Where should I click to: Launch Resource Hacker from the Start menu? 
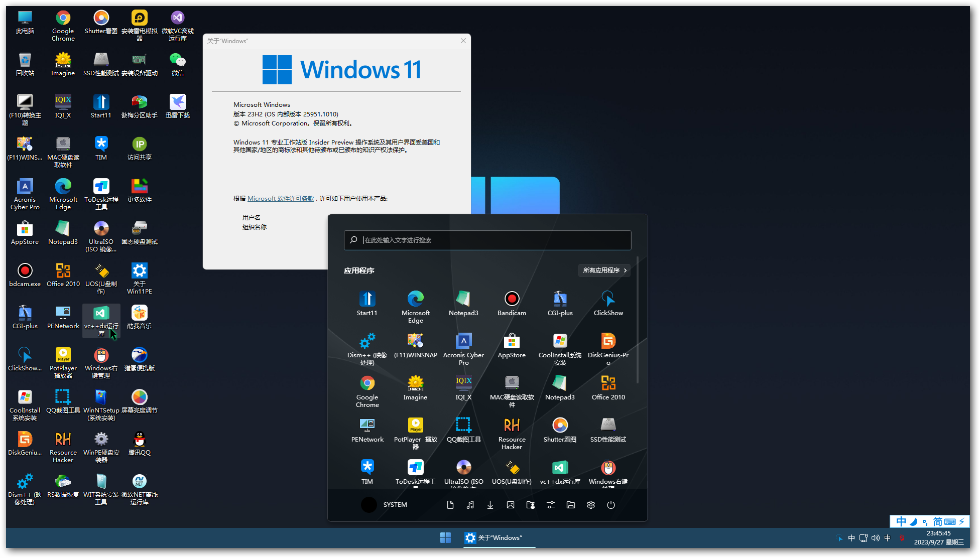pos(512,433)
